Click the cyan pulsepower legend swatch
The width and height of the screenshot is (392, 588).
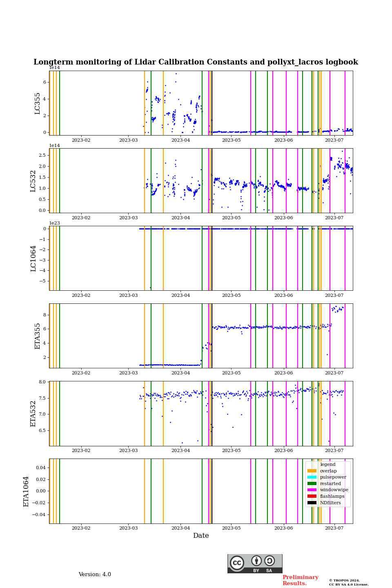[312, 477]
